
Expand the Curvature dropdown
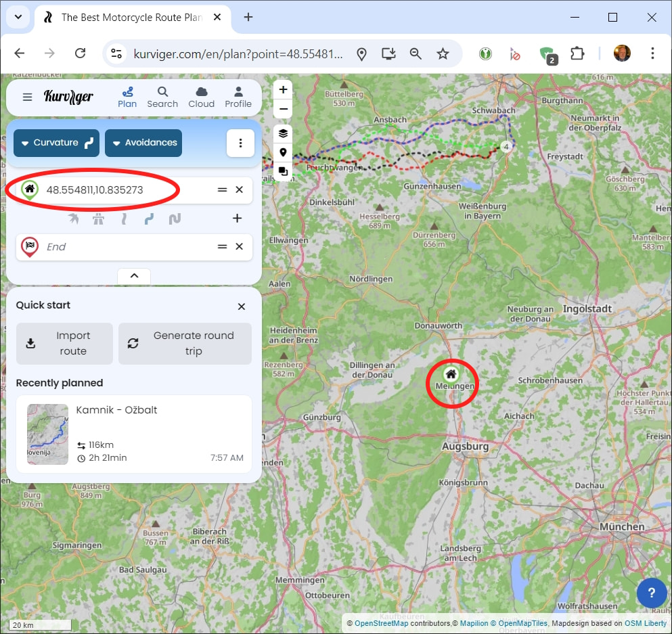point(57,143)
